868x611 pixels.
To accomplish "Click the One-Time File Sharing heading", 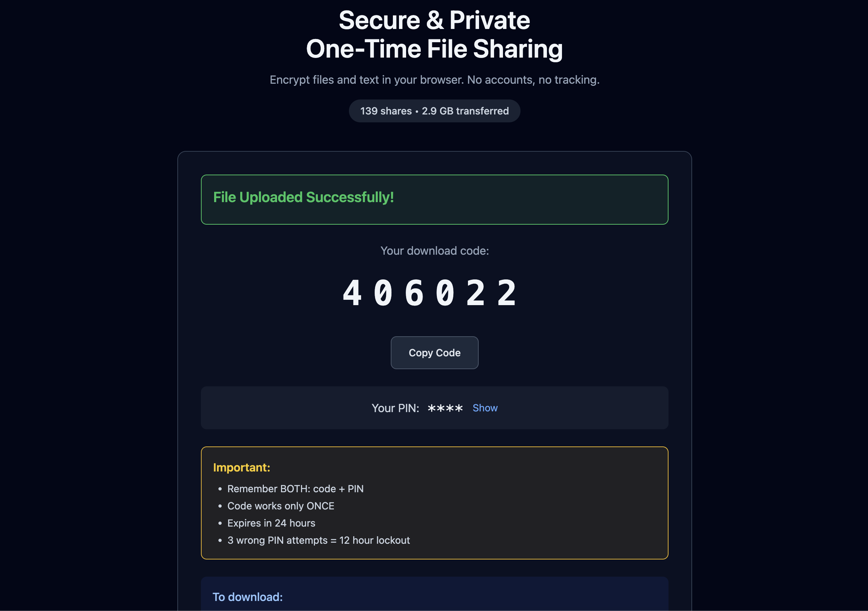I will click(x=434, y=48).
